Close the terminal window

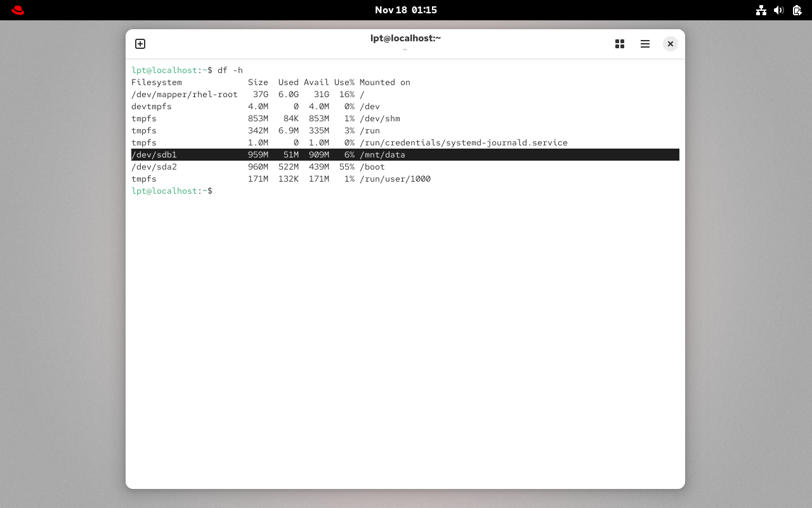pos(670,44)
